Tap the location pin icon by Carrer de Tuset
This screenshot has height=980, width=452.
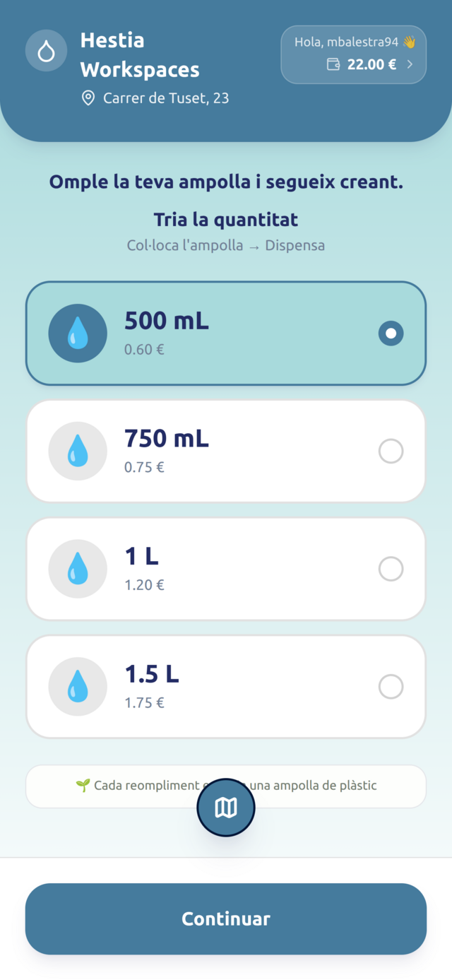(x=88, y=98)
